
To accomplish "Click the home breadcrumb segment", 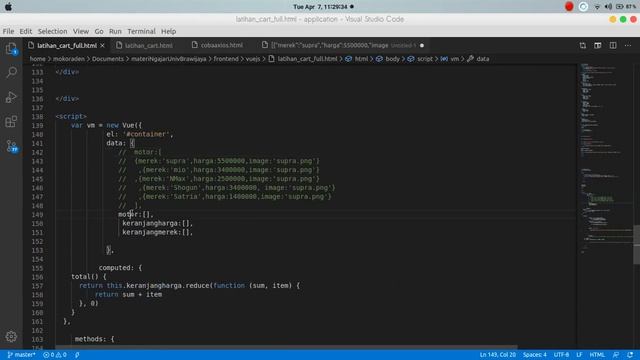I will pyautogui.click(x=37, y=59).
